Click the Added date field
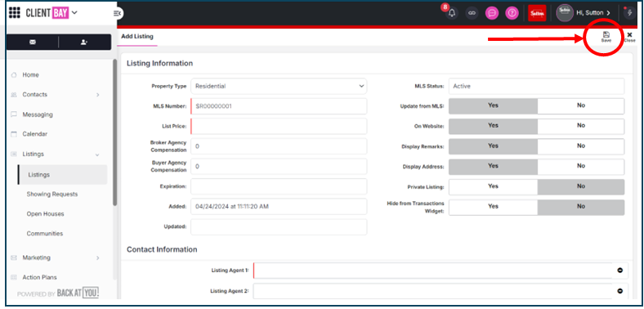 279,206
